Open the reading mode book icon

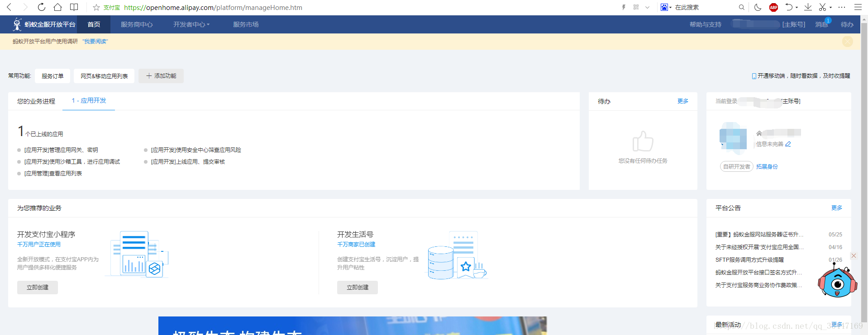[x=74, y=7]
